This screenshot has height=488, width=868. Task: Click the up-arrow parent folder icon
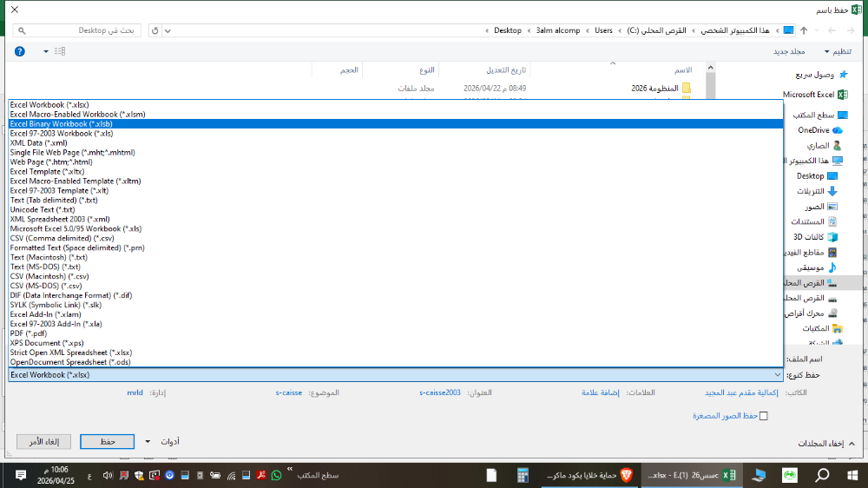pos(804,30)
